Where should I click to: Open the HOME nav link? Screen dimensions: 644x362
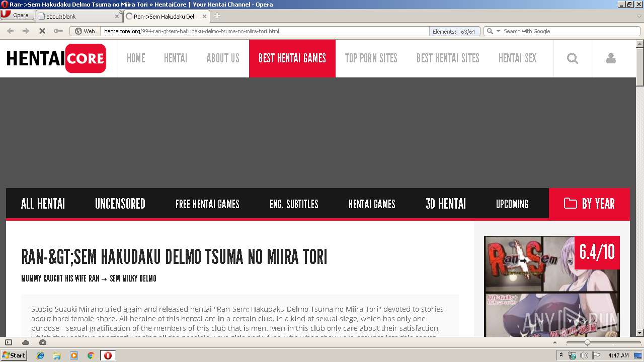click(136, 58)
